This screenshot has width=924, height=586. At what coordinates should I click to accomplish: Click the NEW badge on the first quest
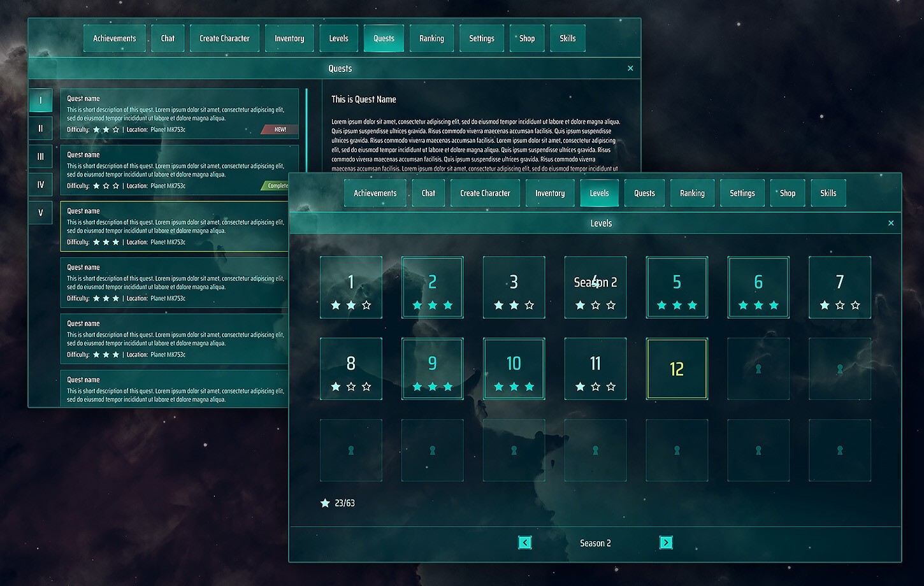point(278,129)
